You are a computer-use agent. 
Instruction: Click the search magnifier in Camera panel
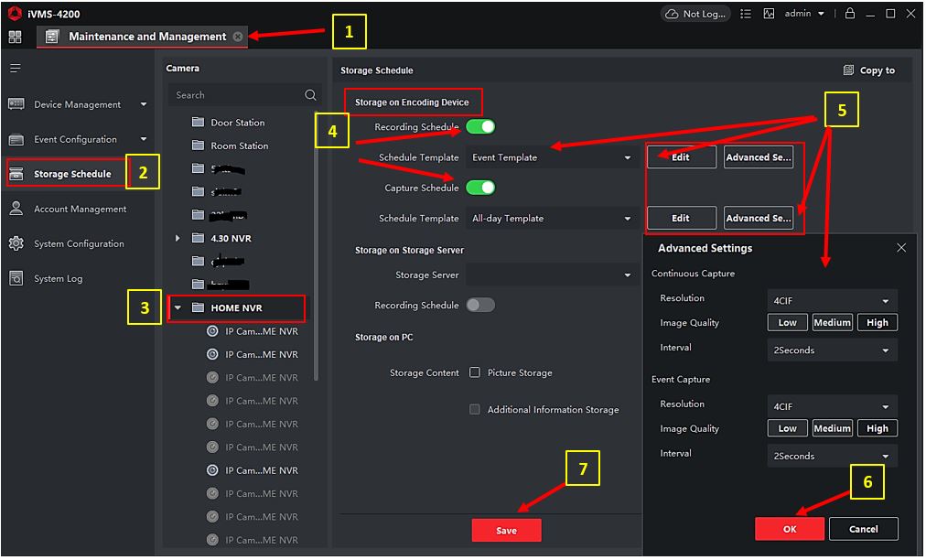point(310,95)
